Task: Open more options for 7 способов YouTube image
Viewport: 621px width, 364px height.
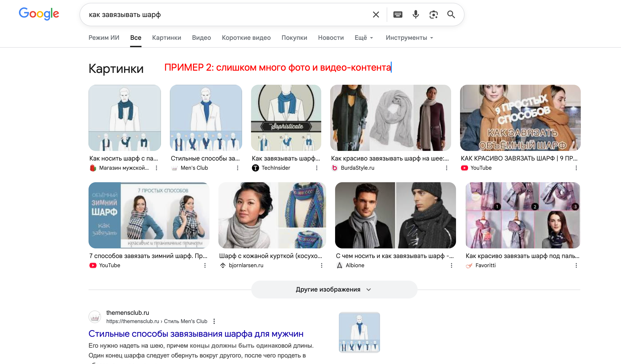Action: coord(205,265)
